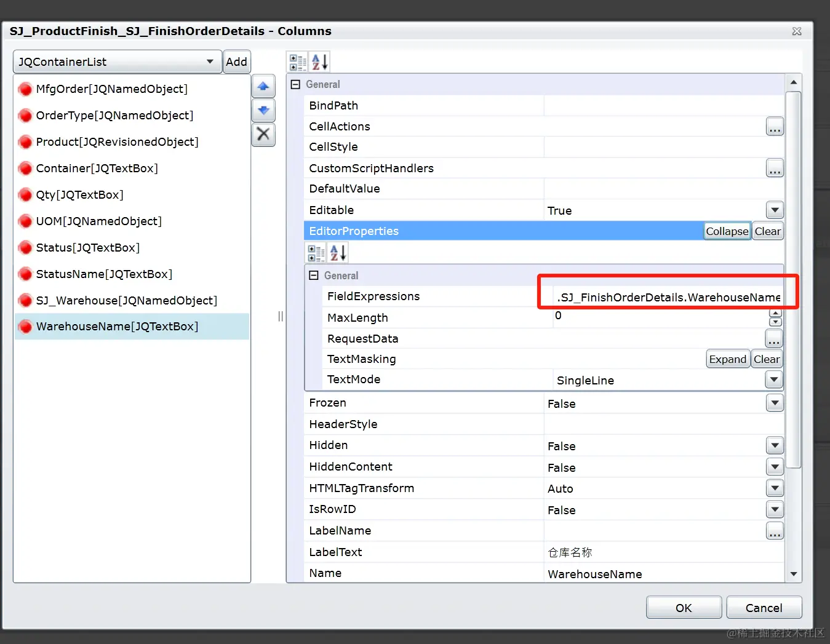Open RequestData ellipsis editor

click(773, 338)
